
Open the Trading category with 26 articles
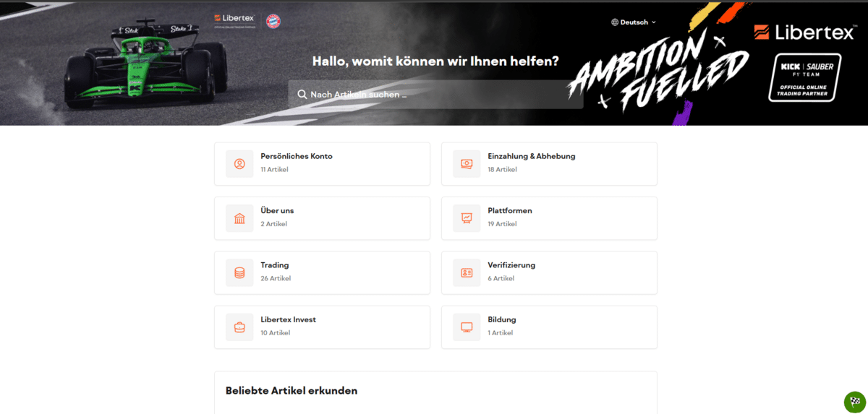[x=322, y=272]
